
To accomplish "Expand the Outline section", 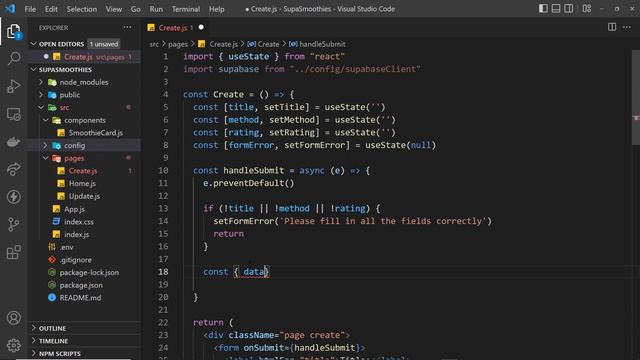I will tap(52, 328).
